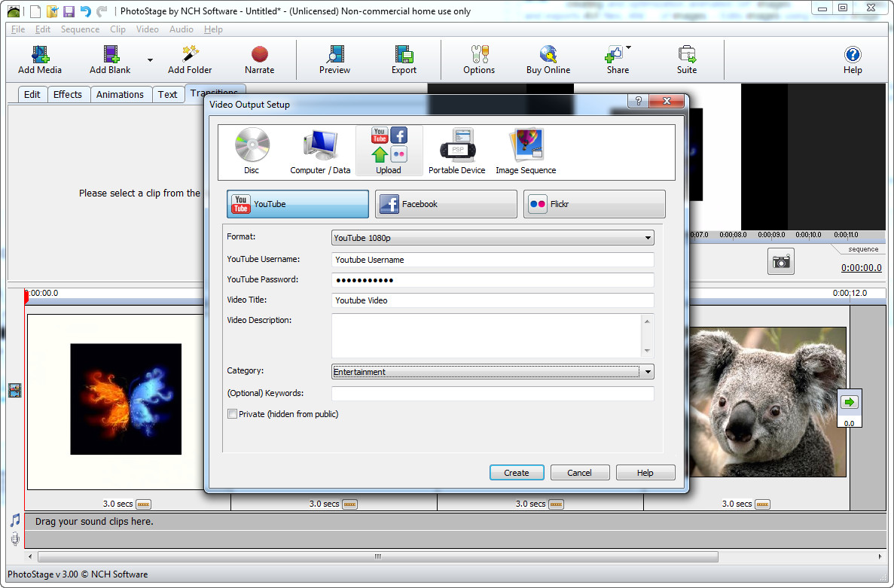Open the Sequence menu

click(x=80, y=29)
